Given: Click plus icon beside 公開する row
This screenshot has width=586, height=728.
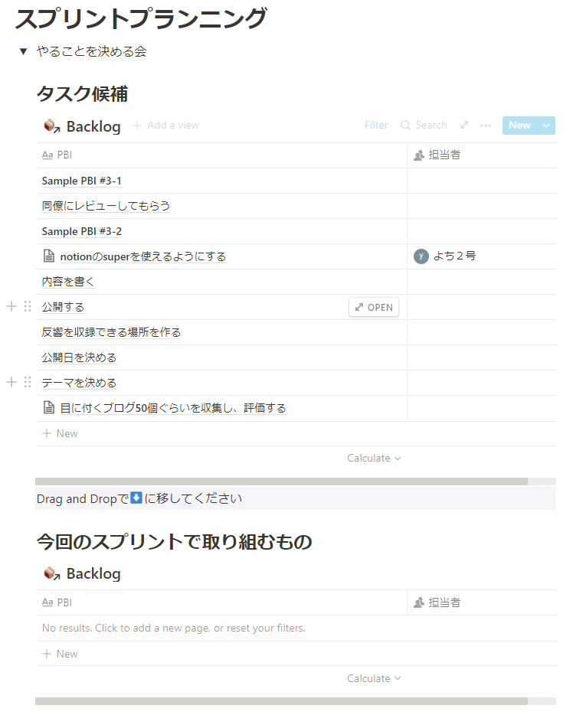Looking at the screenshot, I should (11, 306).
